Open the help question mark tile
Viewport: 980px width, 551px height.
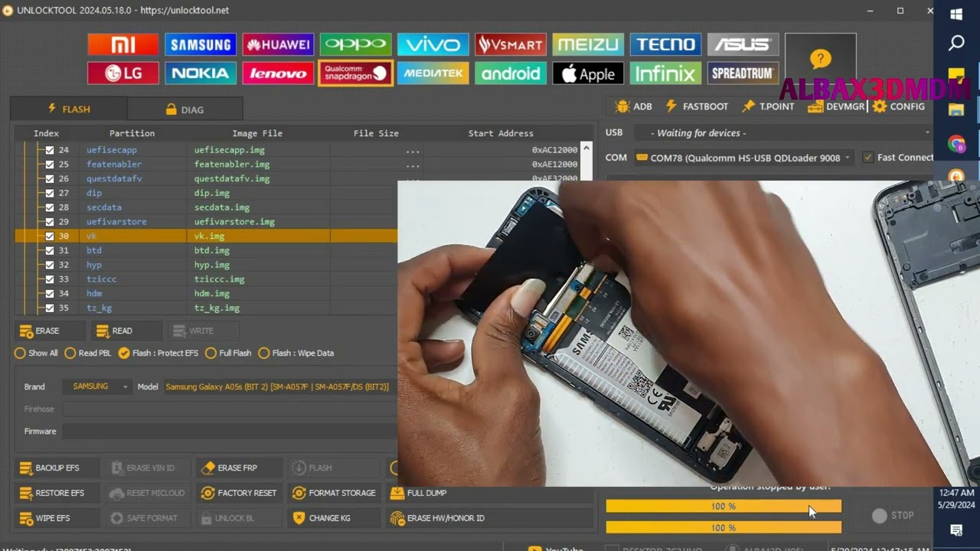point(820,59)
